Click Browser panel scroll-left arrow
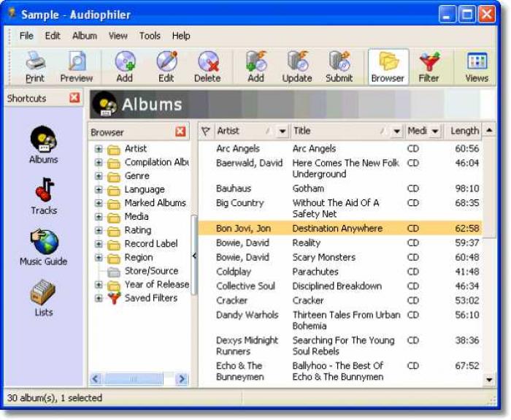511x420 pixels. click(95, 379)
